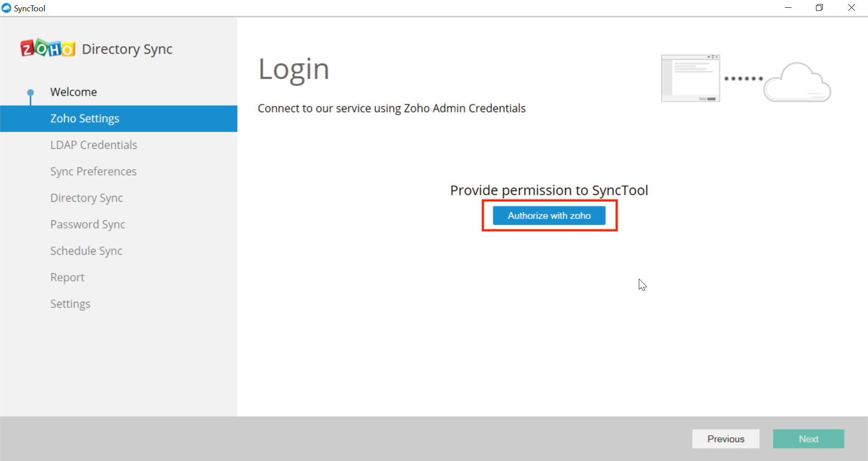Click the browser window illustration

690,78
